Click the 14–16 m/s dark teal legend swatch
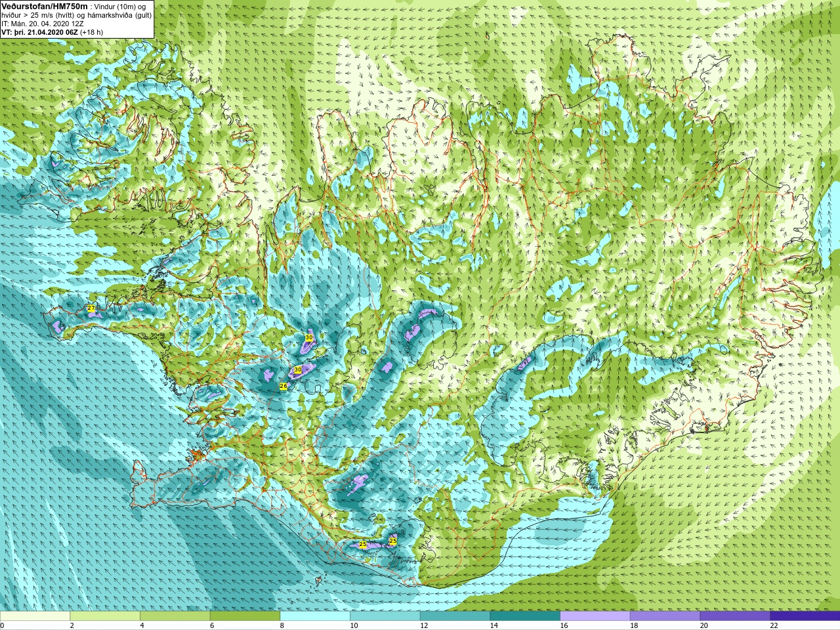Viewport: 840px width, 630px height. pos(525,616)
